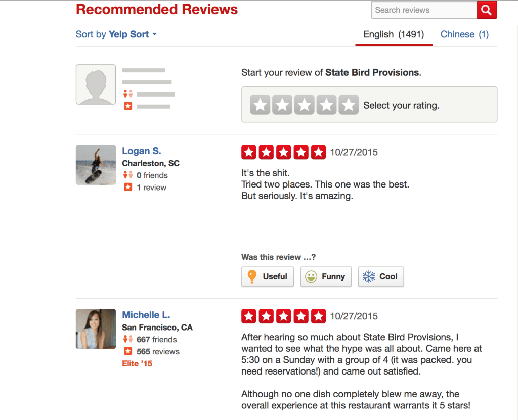Viewport: 518px width, 420px height.
Task: Switch to the Chinese reviews tab
Action: tap(464, 34)
